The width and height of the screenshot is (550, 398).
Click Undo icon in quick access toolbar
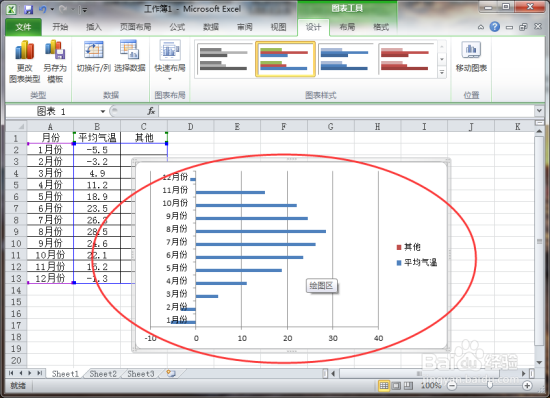pos(43,9)
